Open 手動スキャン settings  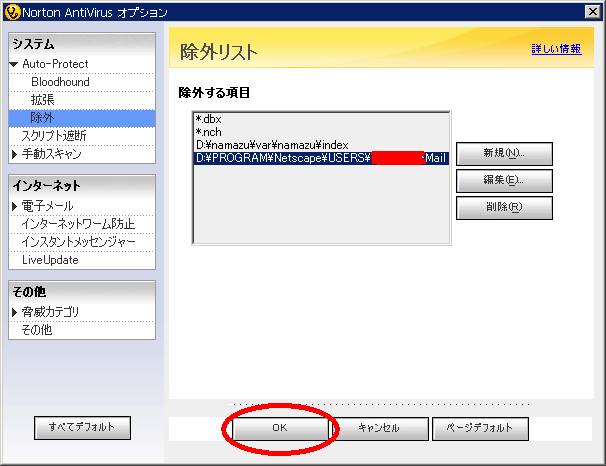tap(51, 154)
